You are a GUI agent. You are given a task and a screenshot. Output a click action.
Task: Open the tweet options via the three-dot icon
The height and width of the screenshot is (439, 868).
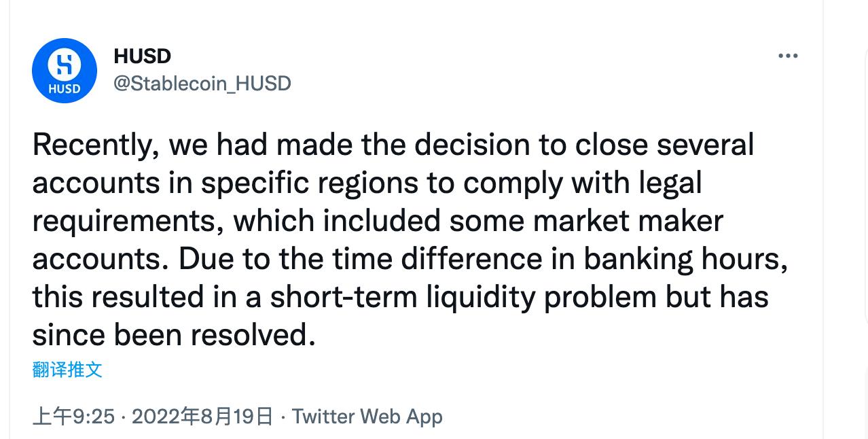click(x=788, y=55)
